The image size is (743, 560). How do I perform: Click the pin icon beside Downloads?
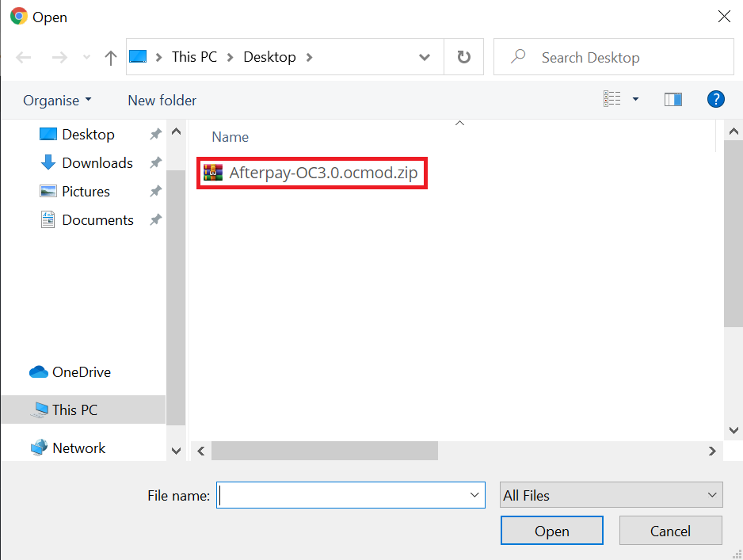click(x=155, y=163)
